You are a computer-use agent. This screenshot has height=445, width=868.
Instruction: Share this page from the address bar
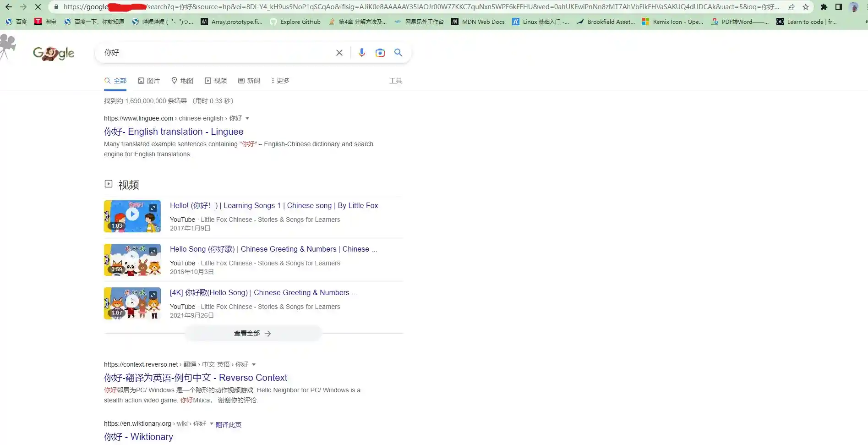[x=791, y=7]
